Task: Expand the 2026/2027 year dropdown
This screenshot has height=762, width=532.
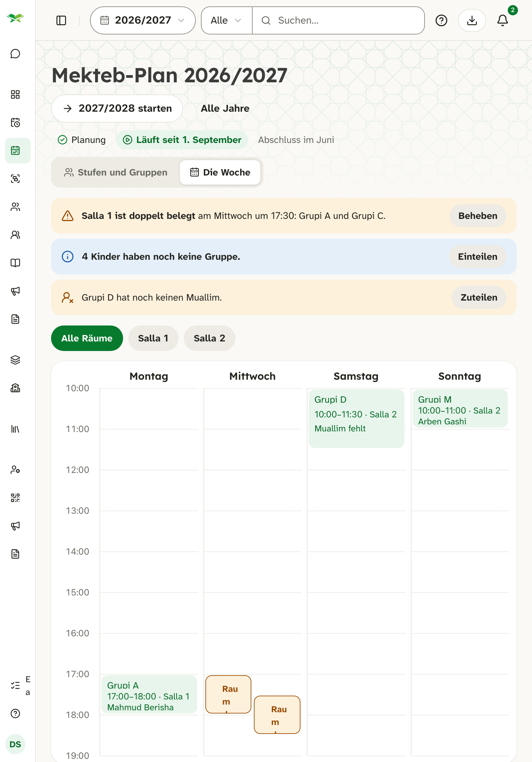Action: (x=143, y=20)
